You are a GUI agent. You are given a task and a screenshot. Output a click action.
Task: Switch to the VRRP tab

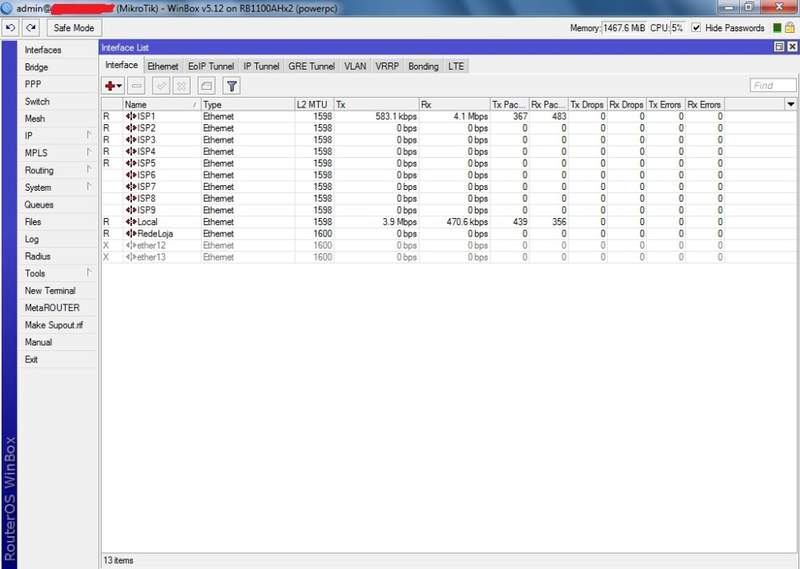click(387, 66)
